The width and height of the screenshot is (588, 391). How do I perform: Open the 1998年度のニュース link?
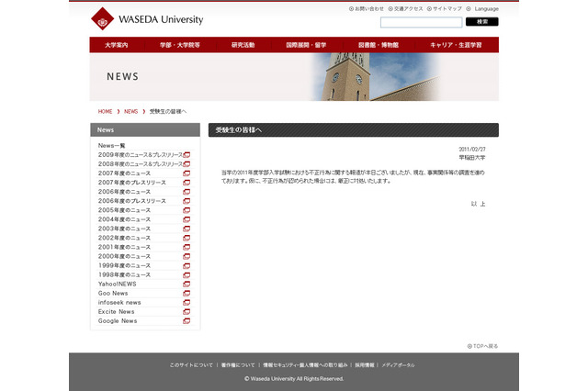[125, 275]
